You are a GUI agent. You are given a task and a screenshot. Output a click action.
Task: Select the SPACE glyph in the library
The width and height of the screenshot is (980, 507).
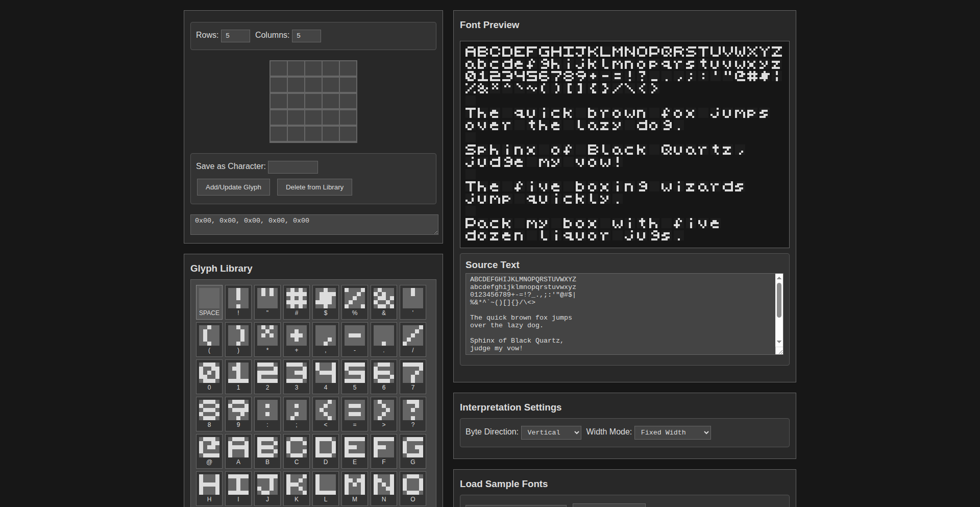(209, 302)
